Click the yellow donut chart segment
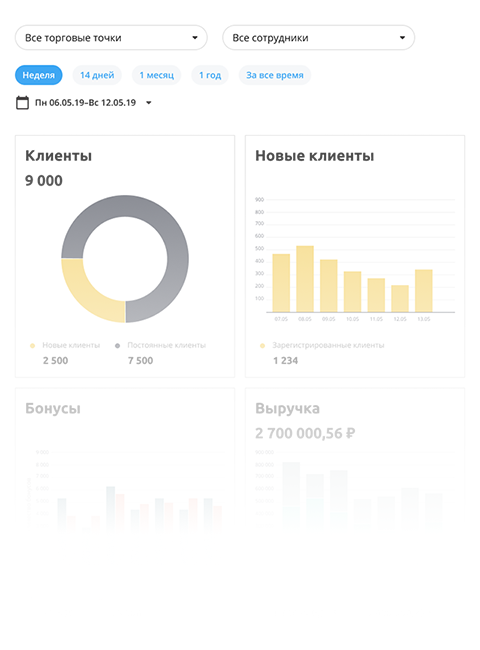This screenshot has width=480, height=650. (85, 295)
